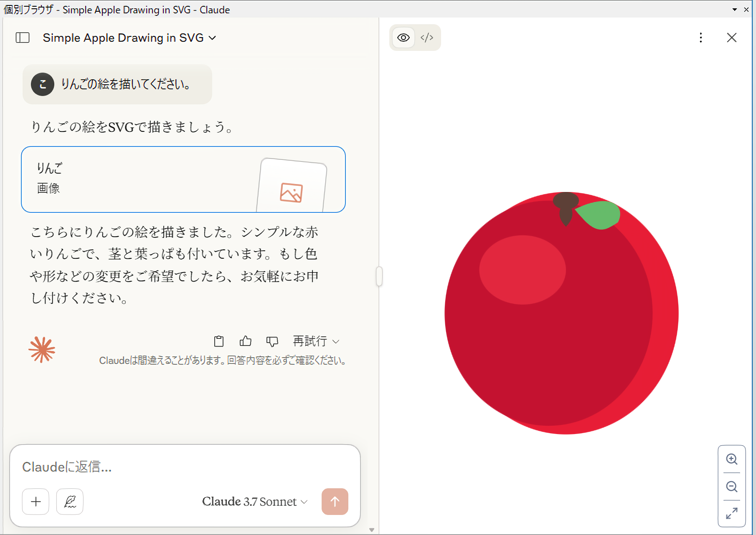This screenshot has height=535, width=756.
Task: Zoom out of the apple artifact
Action: point(731,487)
